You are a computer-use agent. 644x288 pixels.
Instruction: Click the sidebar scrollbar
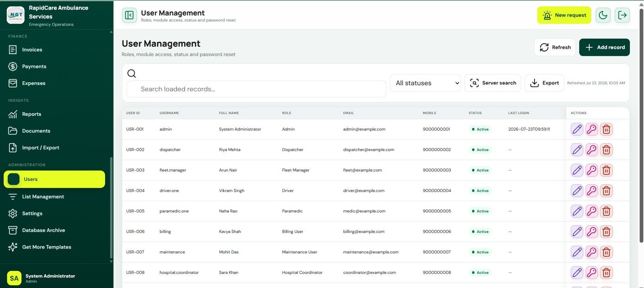point(111,208)
